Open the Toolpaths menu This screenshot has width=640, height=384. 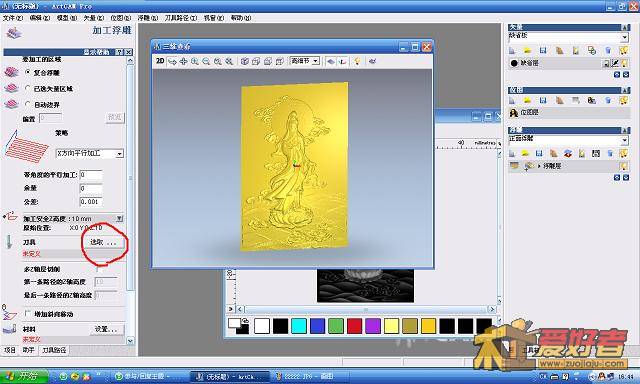coord(180,18)
